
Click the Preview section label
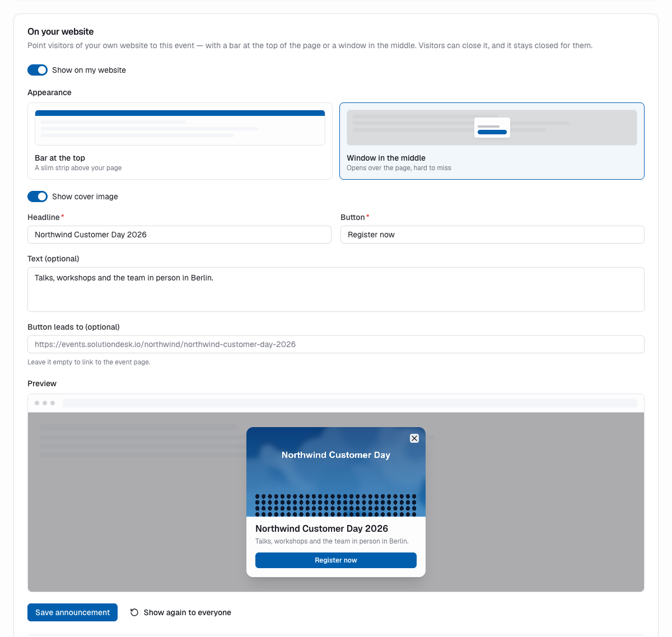[42, 383]
